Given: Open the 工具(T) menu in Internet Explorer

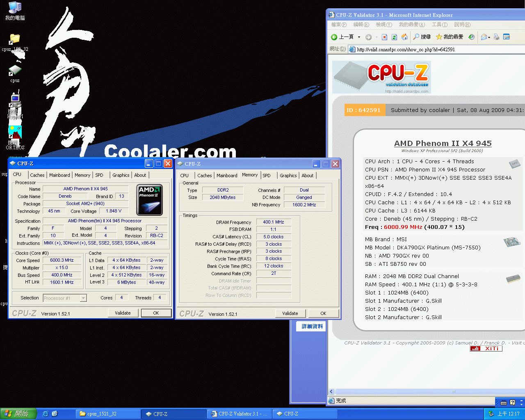Looking at the screenshot, I should [439, 25].
